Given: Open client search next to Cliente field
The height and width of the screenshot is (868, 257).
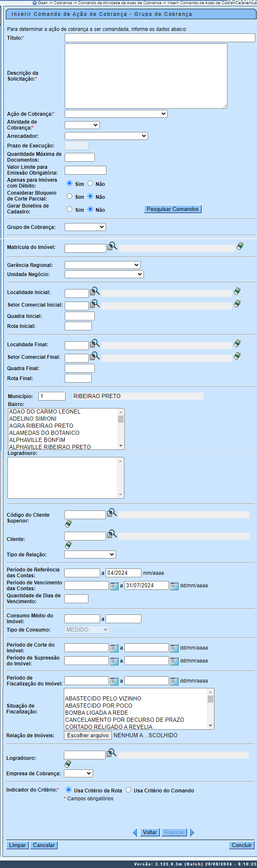Looking at the screenshot, I should click(112, 534).
